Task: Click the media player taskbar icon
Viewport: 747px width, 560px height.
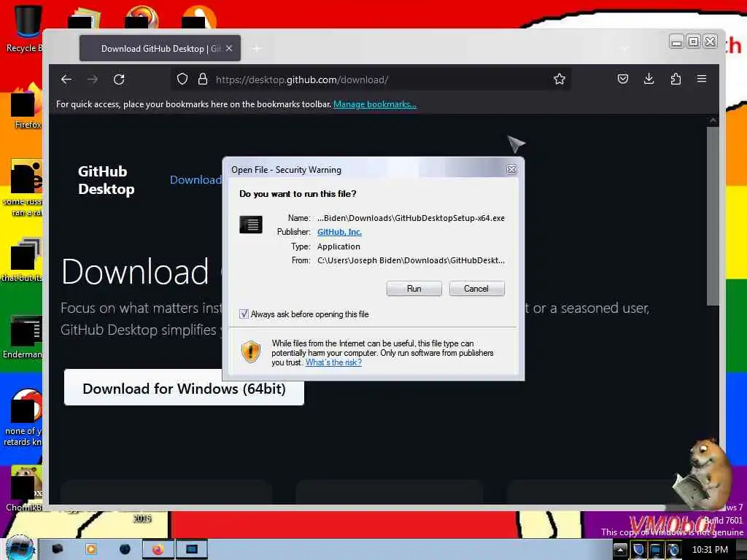Action: tap(90, 549)
